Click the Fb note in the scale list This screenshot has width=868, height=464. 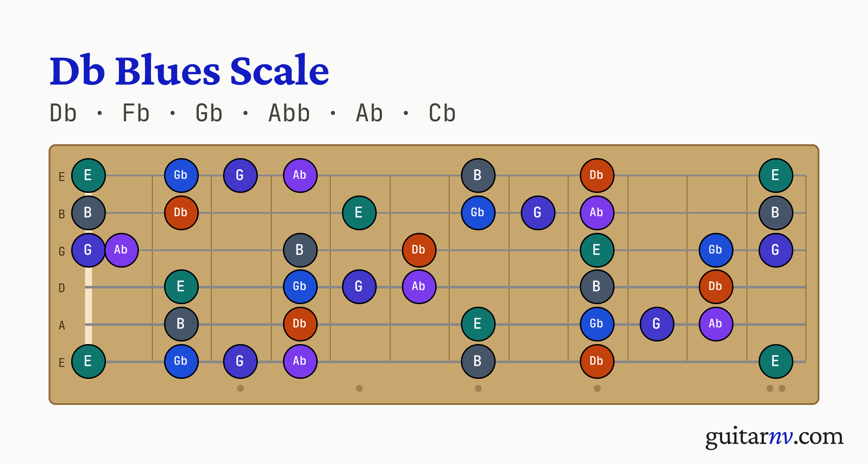[136, 113]
